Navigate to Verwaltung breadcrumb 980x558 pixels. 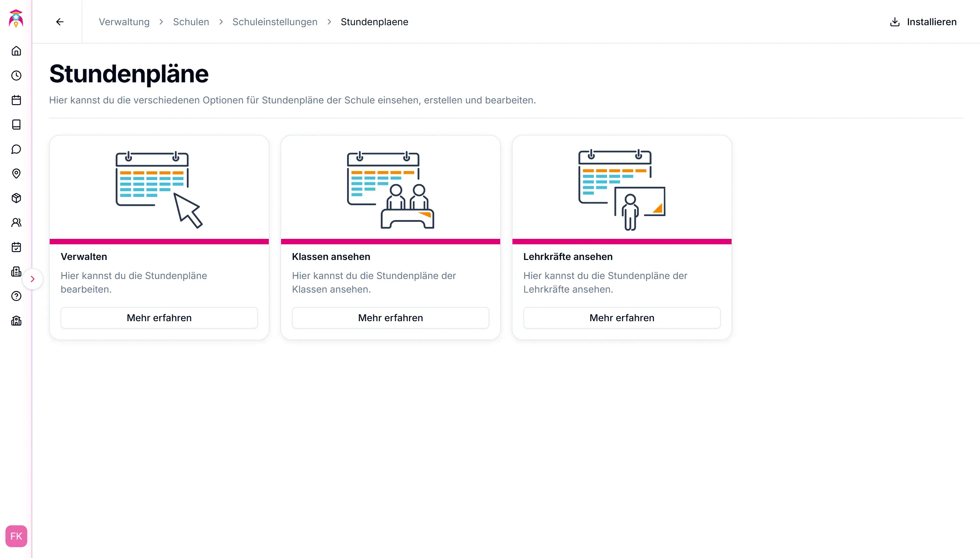(124, 22)
